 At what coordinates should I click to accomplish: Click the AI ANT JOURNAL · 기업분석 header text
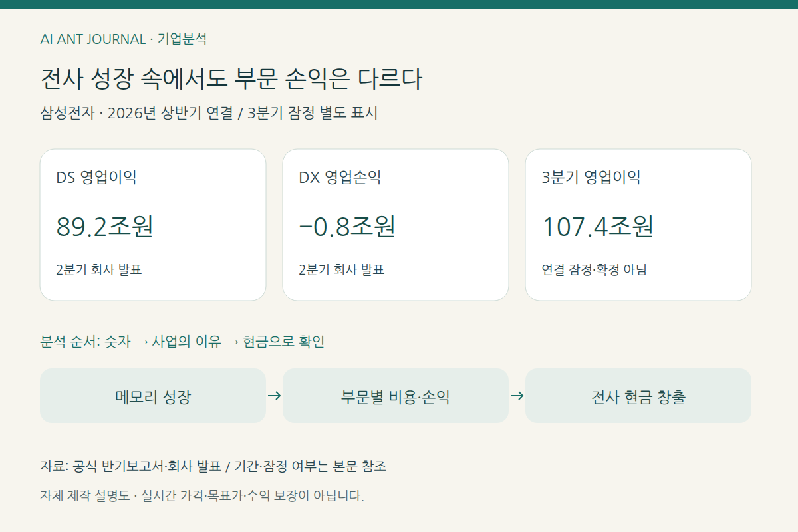click(x=124, y=39)
